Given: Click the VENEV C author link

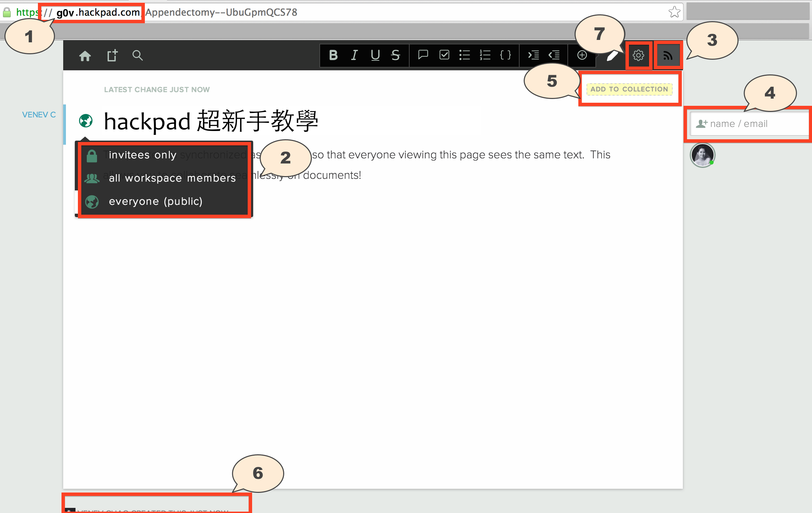Looking at the screenshot, I should click(39, 115).
